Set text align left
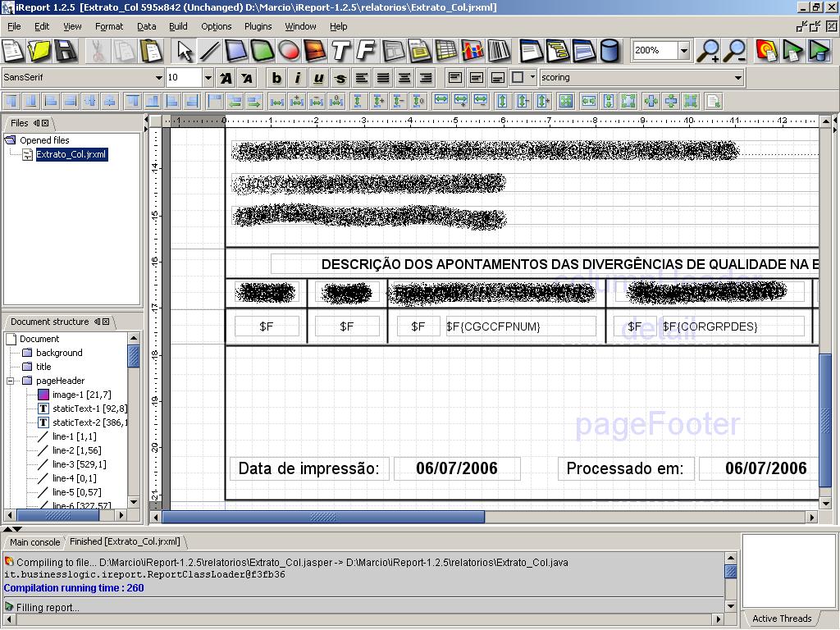The width and height of the screenshot is (840, 630). 362,78
